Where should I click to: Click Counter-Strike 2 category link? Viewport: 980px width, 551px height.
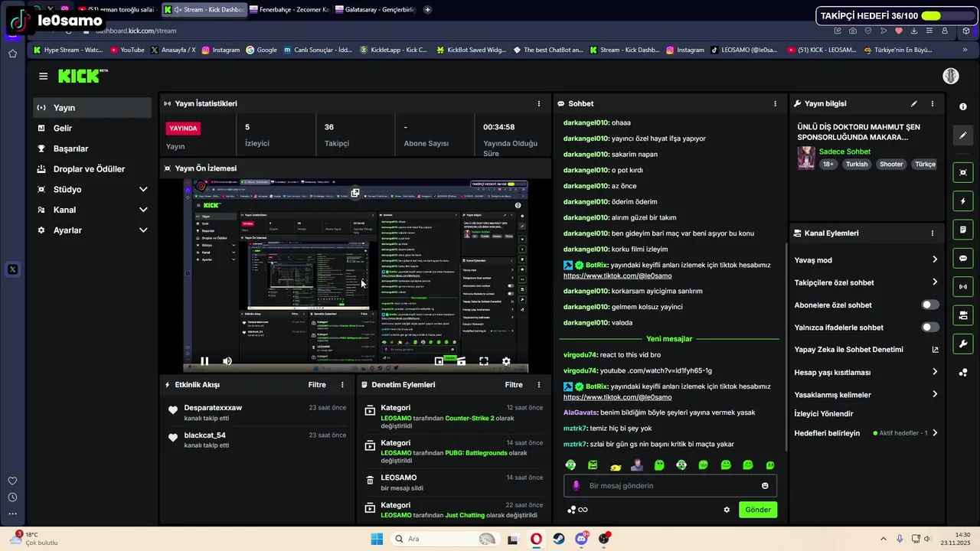click(x=469, y=419)
